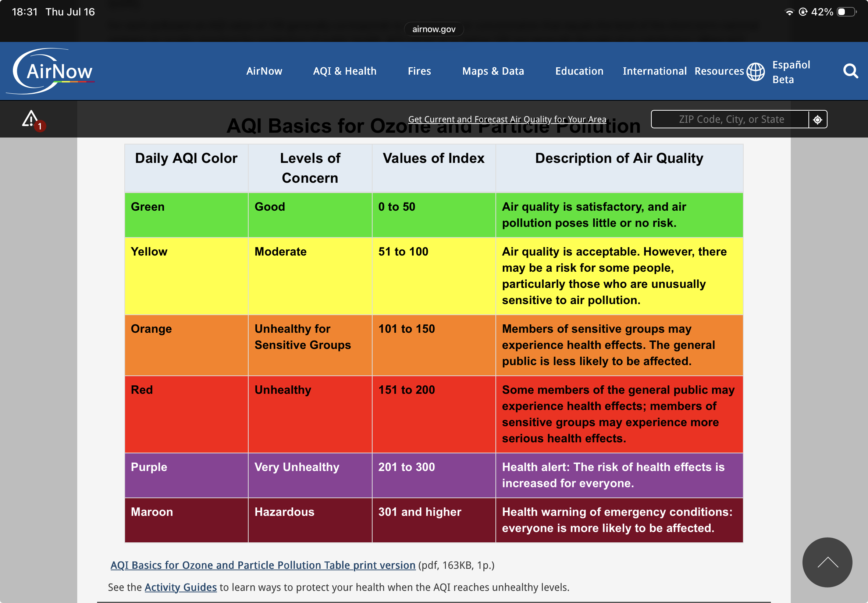Open the International menu
Screen dimensions: 868x603
655,71
